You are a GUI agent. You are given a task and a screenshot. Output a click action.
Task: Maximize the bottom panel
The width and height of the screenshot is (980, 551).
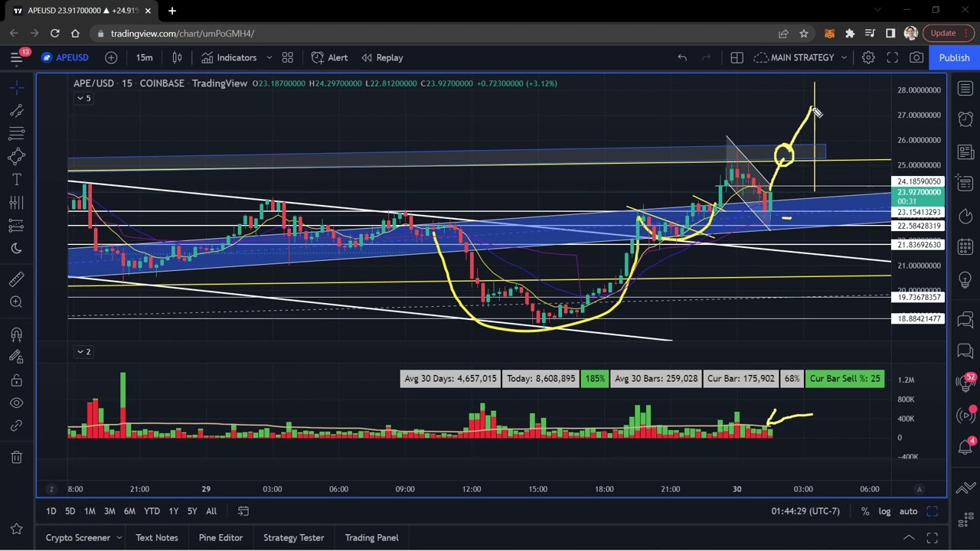point(932,537)
